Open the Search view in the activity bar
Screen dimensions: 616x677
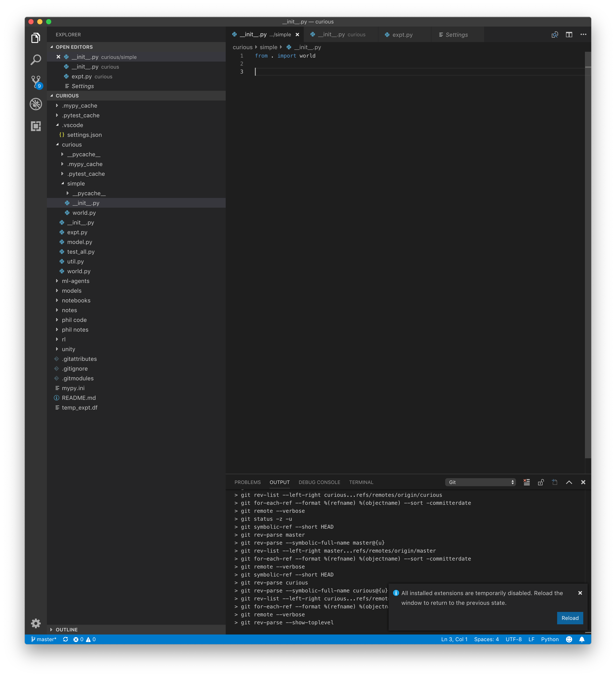click(x=36, y=59)
